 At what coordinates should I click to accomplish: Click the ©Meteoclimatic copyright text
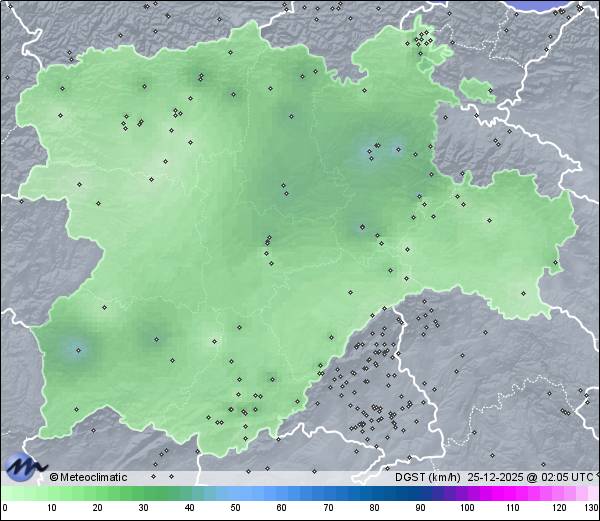(x=89, y=477)
